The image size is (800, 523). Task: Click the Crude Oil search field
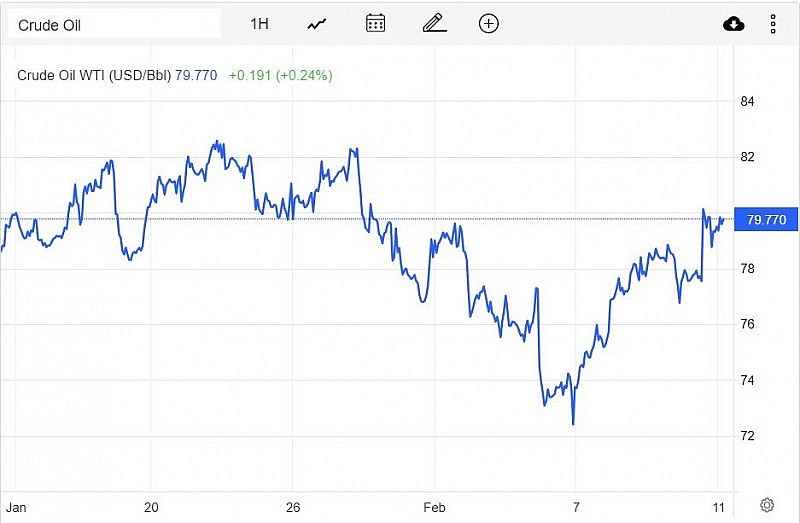(x=114, y=24)
